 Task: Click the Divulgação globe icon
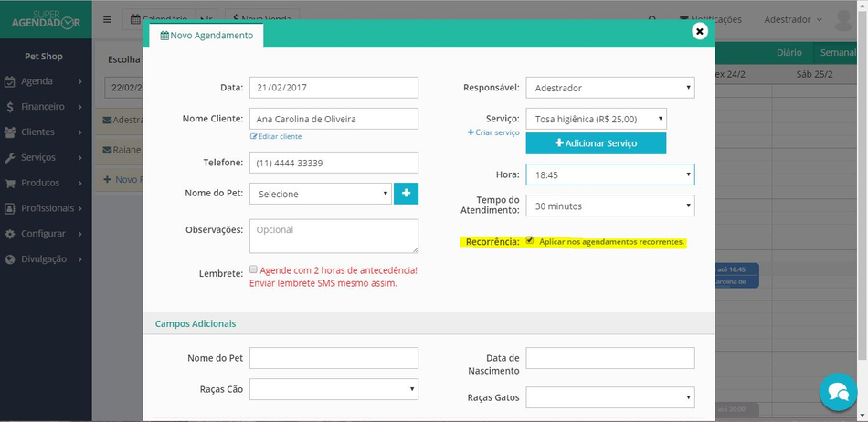point(10,259)
